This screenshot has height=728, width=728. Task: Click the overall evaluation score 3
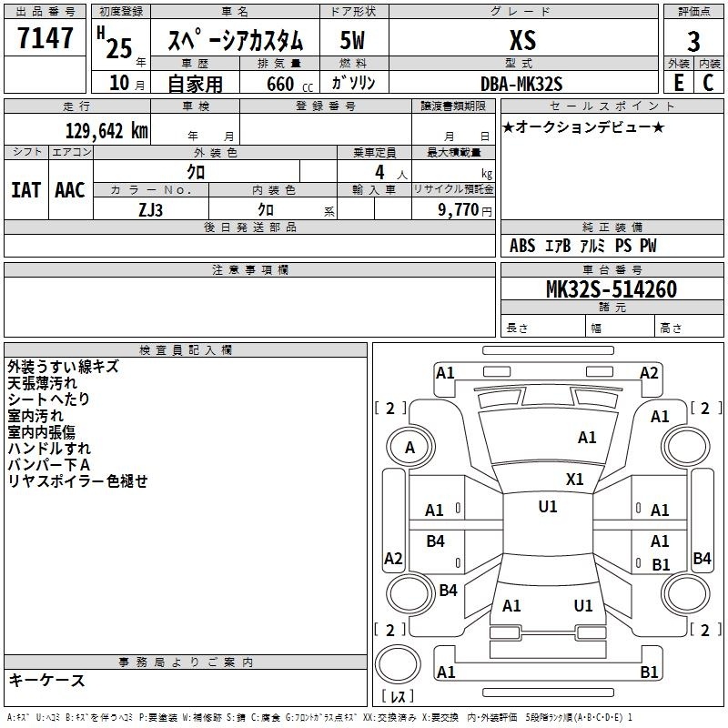point(693,41)
